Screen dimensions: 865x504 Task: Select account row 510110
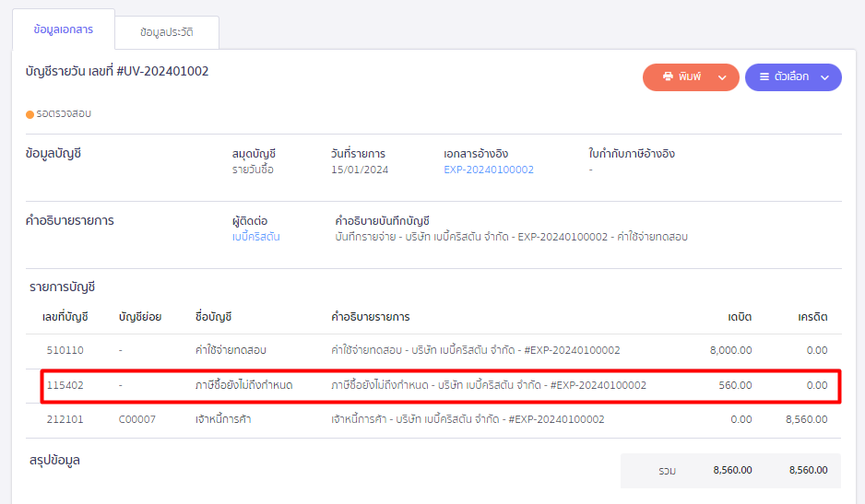click(433, 351)
